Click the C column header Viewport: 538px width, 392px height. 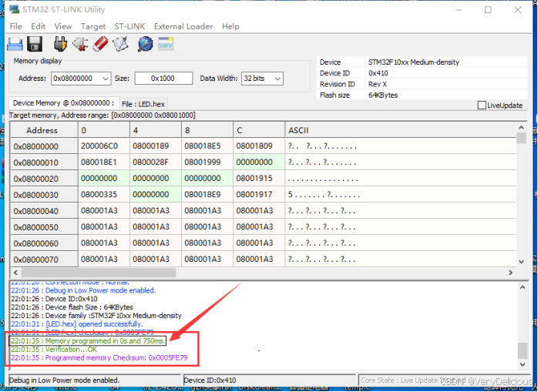[x=259, y=130]
